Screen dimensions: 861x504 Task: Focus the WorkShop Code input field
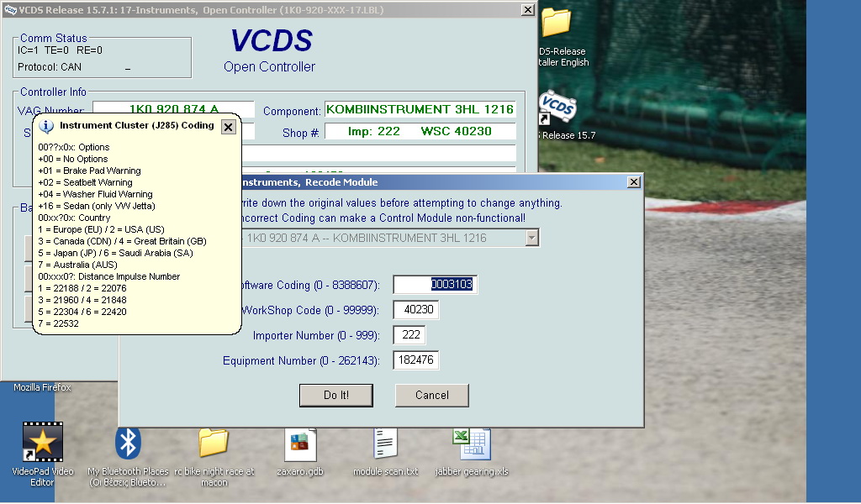[x=415, y=309]
